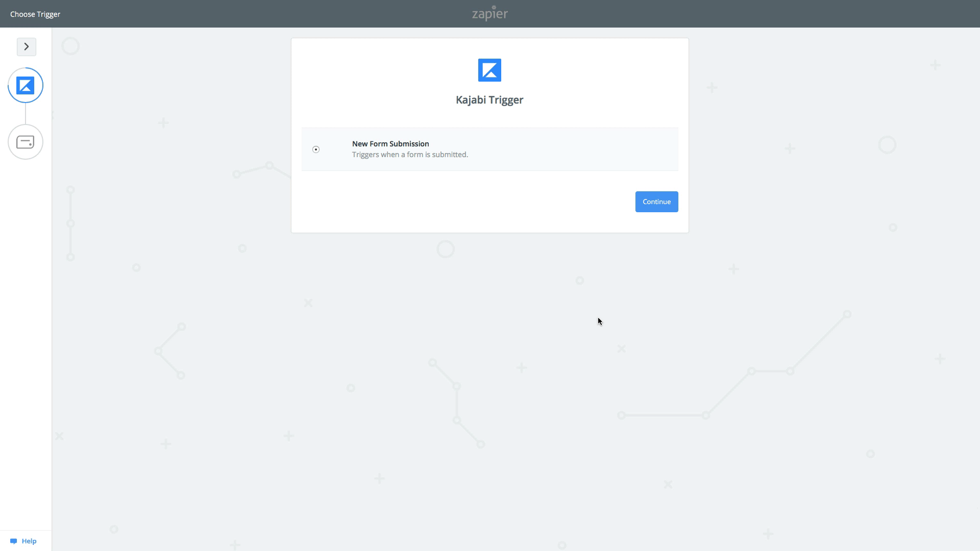
Task: Expand the left sidebar with chevron arrow
Action: click(x=27, y=47)
